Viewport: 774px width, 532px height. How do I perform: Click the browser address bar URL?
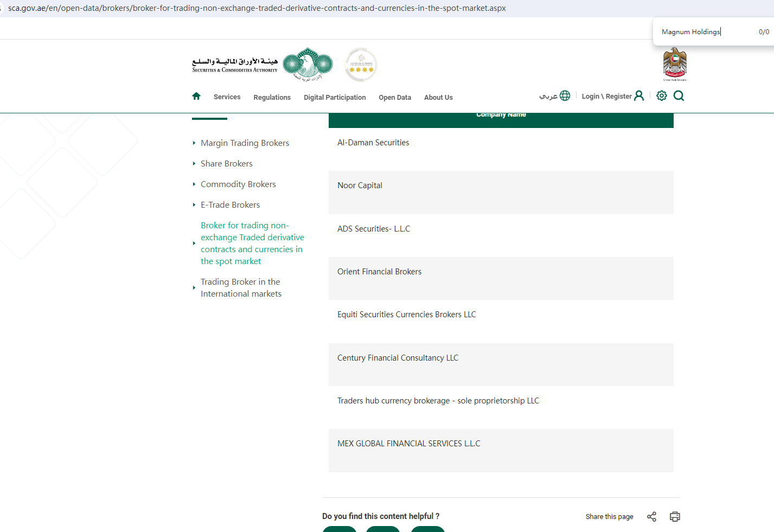(257, 8)
